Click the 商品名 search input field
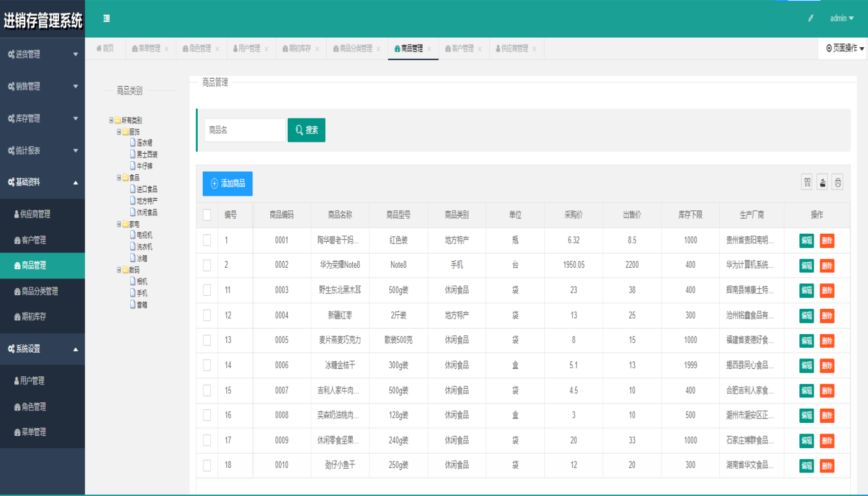 click(245, 130)
